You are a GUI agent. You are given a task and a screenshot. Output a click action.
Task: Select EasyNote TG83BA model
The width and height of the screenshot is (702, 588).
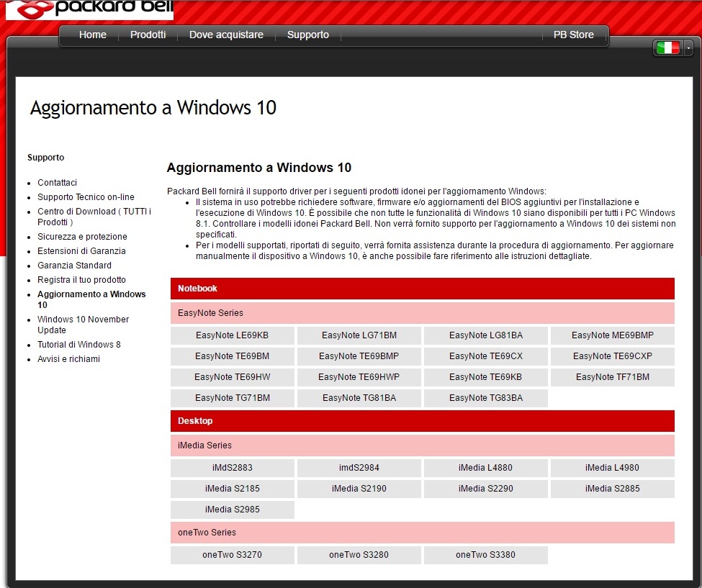[x=486, y=398]
